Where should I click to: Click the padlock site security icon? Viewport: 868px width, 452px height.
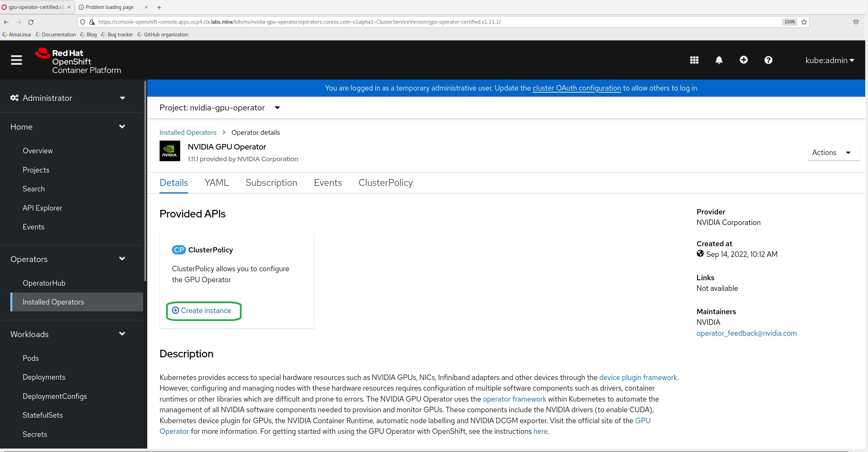click(92, 22)
